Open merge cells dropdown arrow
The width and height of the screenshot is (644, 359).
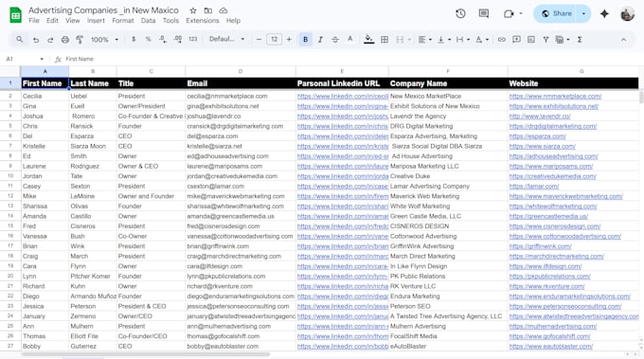(x=409, y=40)
